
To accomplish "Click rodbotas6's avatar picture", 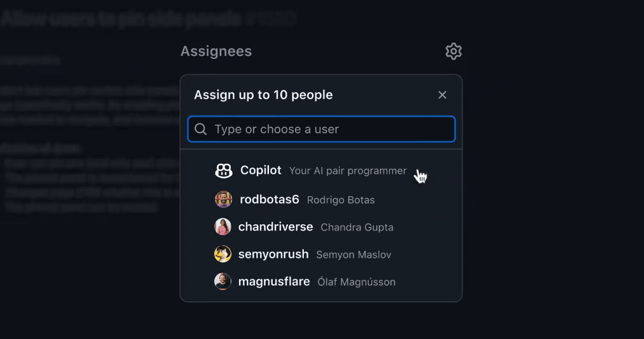I will click(x=223, y=199).
